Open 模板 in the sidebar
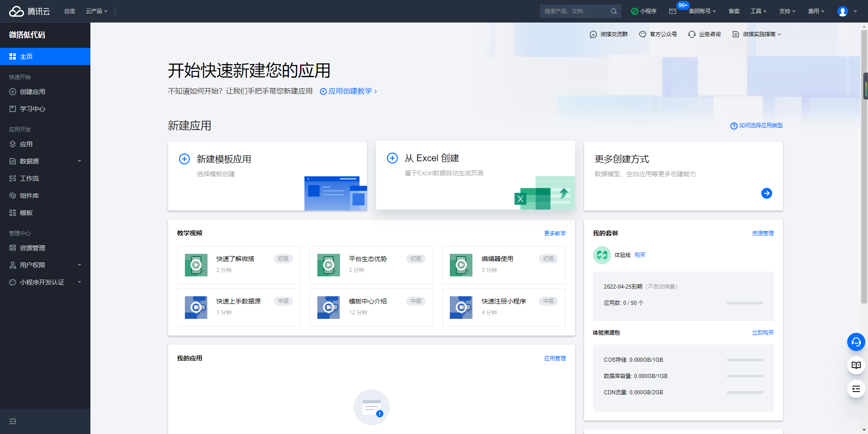This screenshot has height=434, width=868. tap(45, 213)
